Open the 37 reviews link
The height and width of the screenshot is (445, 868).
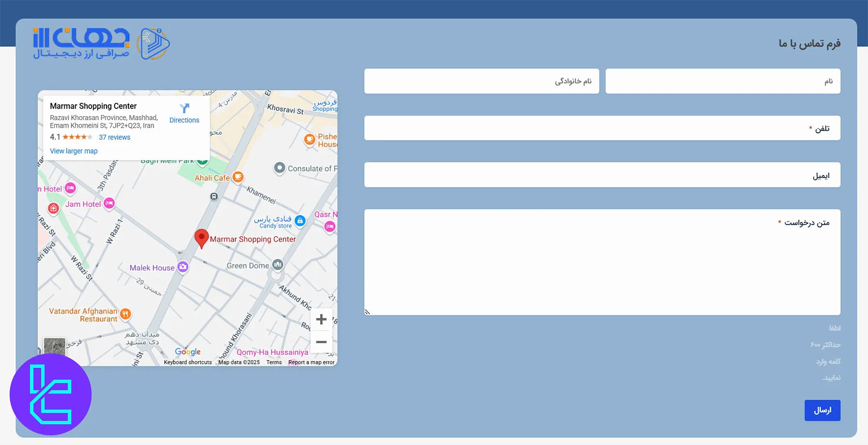tap(114, 137)
